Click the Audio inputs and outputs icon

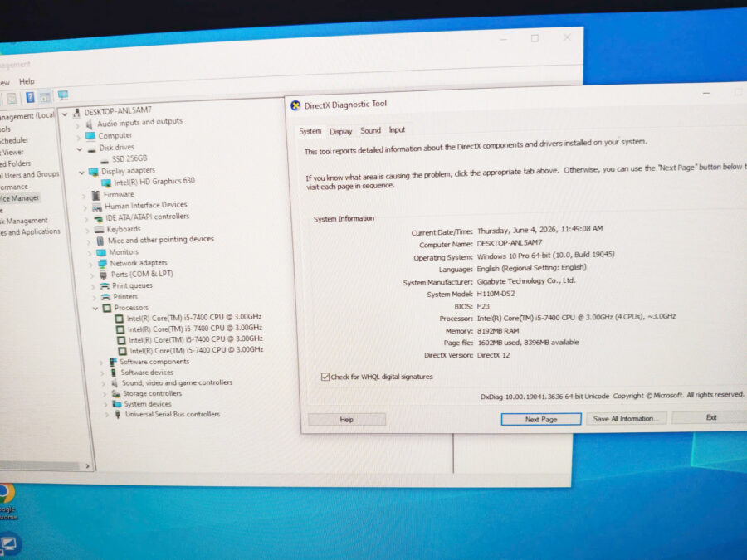tap(89, 124)
